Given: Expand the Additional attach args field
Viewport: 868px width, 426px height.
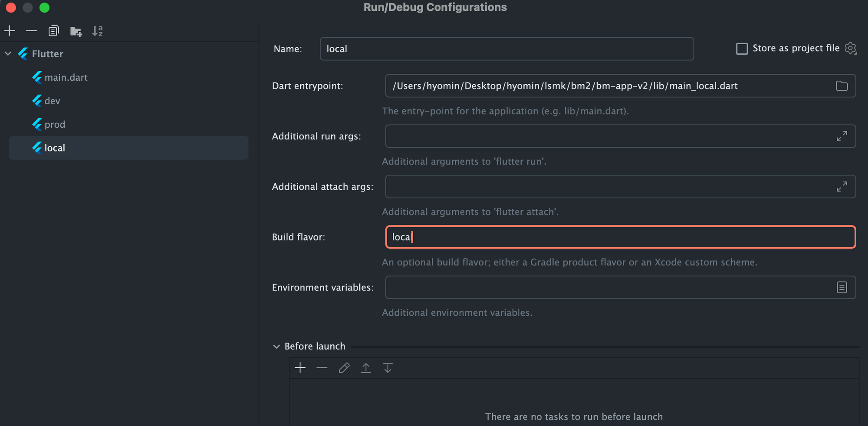Looking at the screenshot, I should pyautogui.click(x=842, y=186).
